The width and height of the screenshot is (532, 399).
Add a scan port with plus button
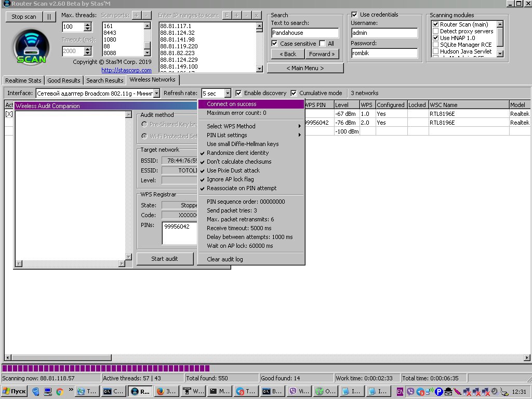137,15
